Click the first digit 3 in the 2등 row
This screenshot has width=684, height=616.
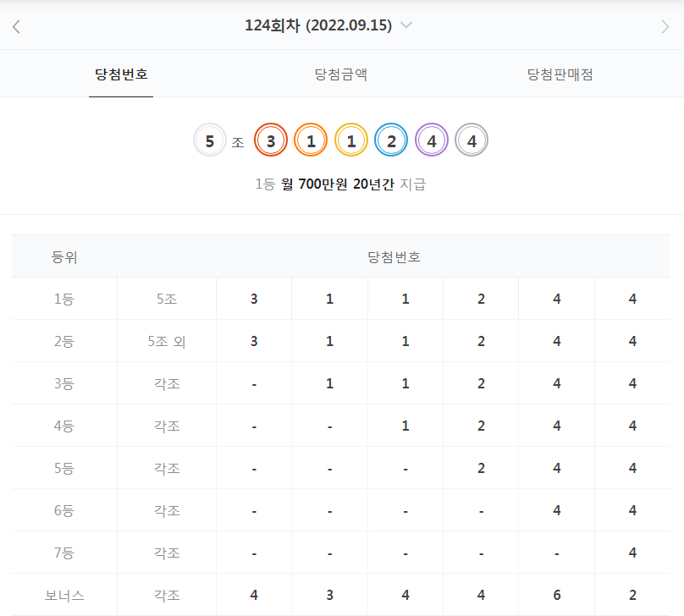point(254,341)
